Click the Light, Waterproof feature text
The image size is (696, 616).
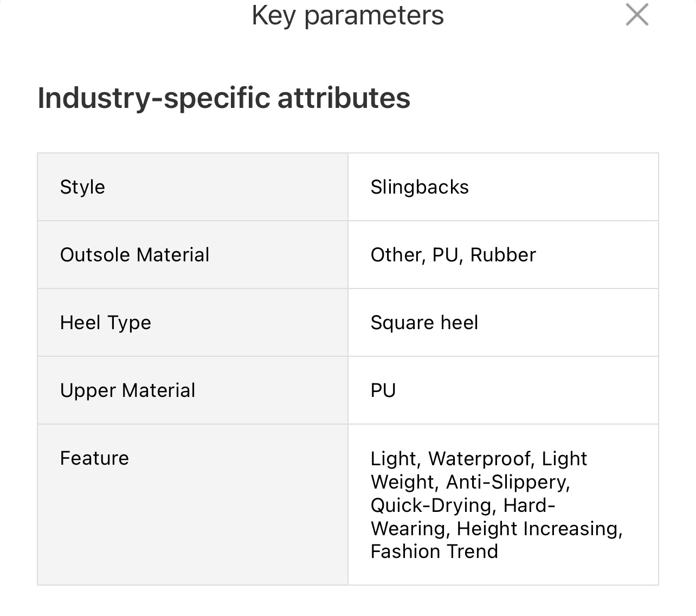click(x=450, y=459)
